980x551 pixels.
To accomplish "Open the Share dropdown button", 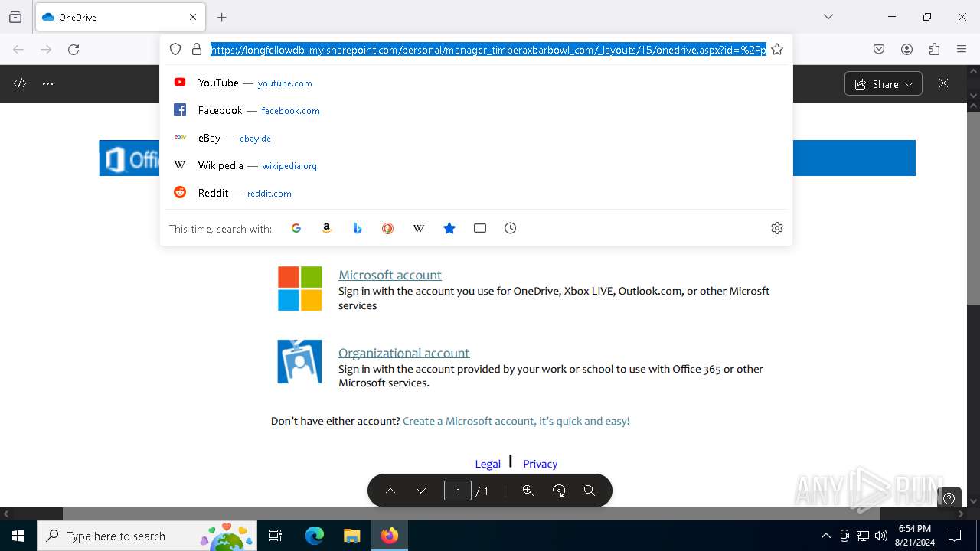I will 884,84.
